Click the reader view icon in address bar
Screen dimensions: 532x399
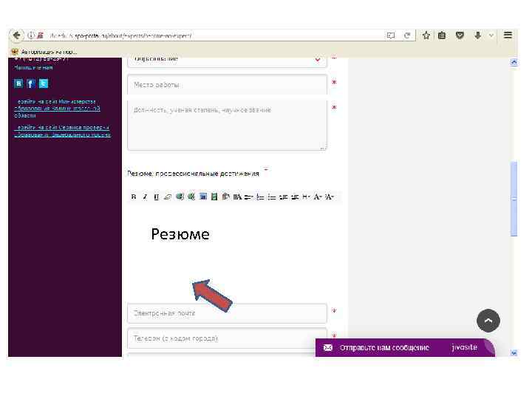tap(391, 35)
